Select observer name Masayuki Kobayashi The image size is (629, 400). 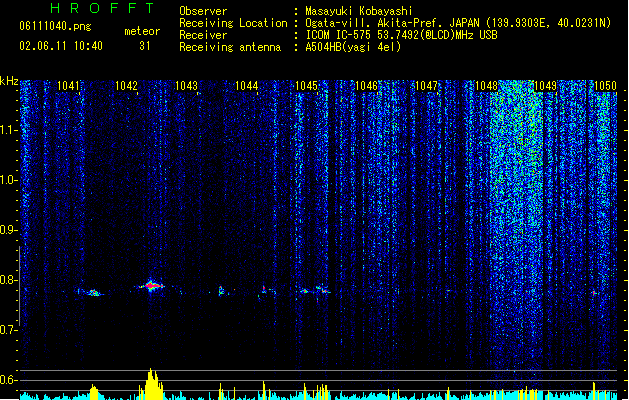[x=359, y=11]
